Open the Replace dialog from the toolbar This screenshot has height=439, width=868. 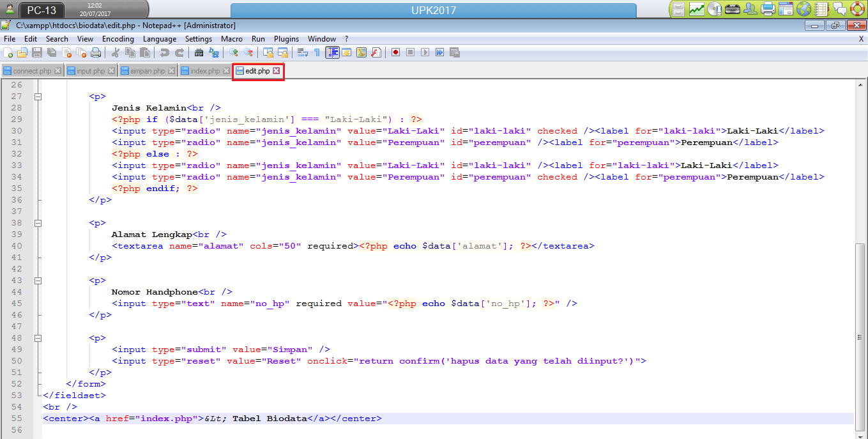coord(214,52)
